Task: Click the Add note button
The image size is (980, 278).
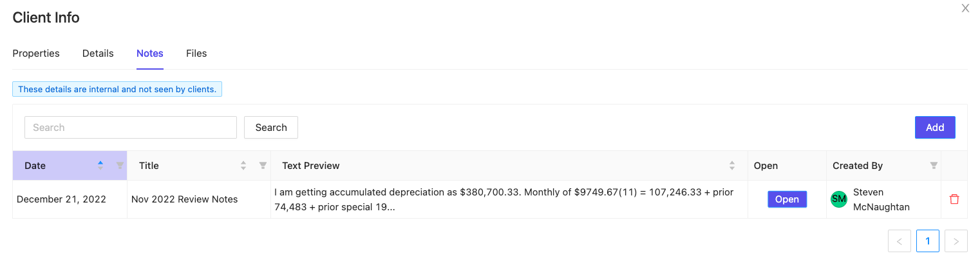Action: [x=935, y=127]
